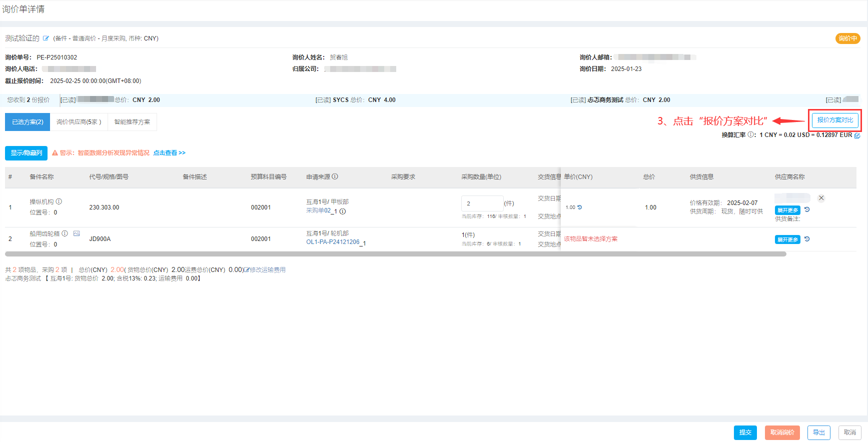The width and height of the screenshot is (868, 442).
Task: Open the 智能推荐方案 tab
Action: coord(132,122)
